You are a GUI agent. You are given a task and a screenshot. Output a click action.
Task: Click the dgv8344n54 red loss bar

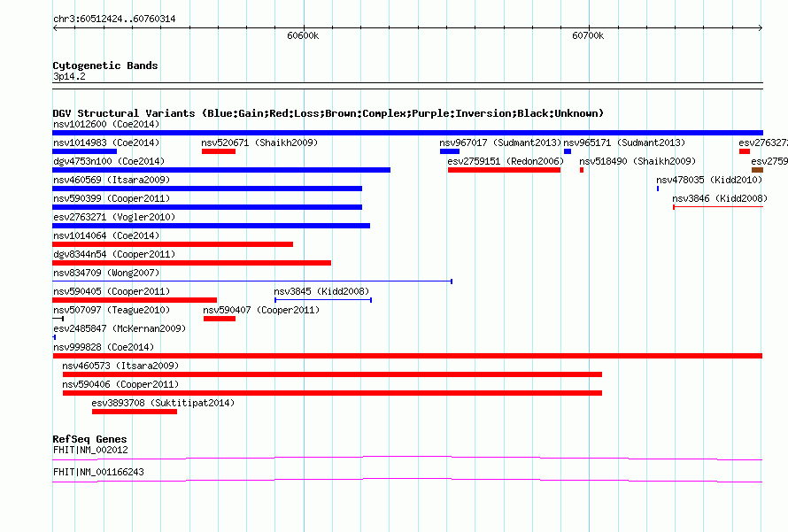click(x=191, y=263)
